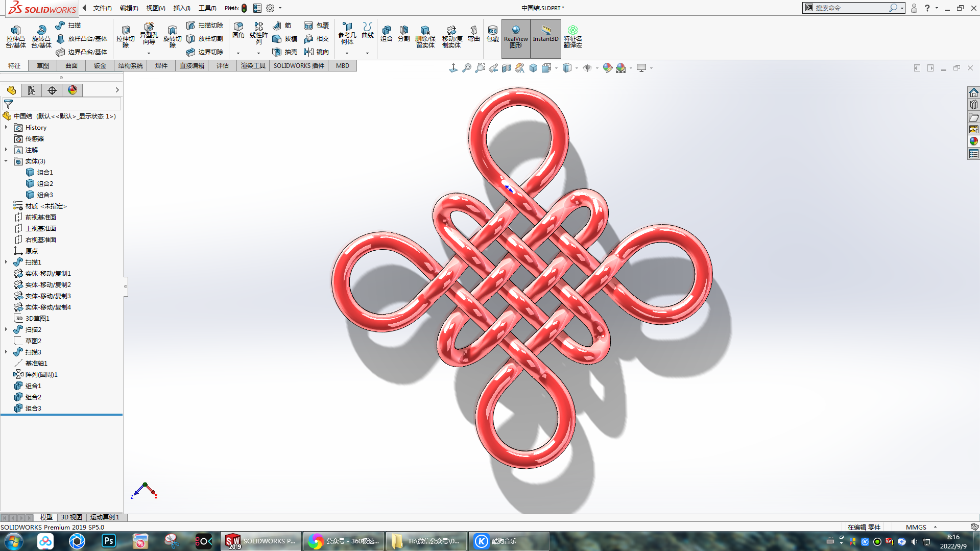The image size is (980, 551).
Task: Toggle Instant3D mode
Action: click(545, 38)
